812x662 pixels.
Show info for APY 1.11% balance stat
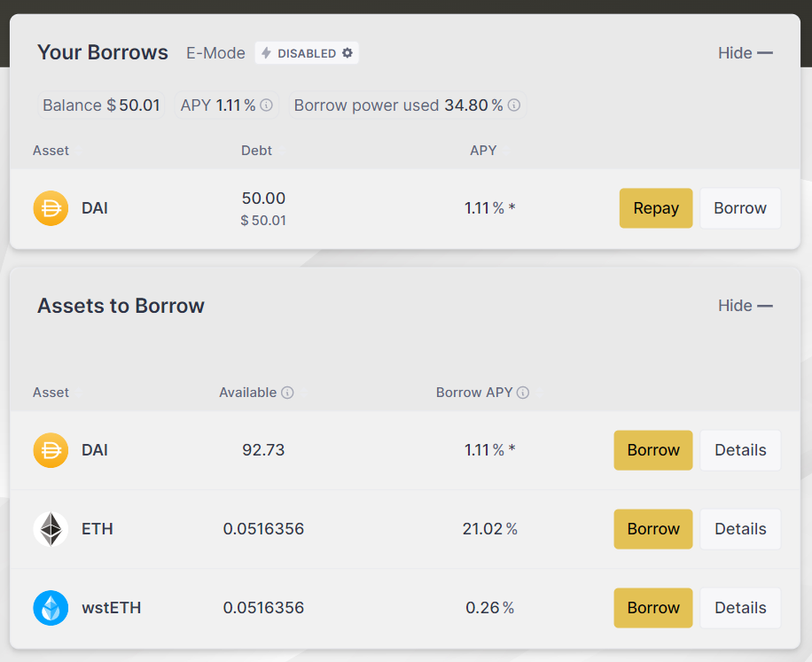click(x=266, y=105)
